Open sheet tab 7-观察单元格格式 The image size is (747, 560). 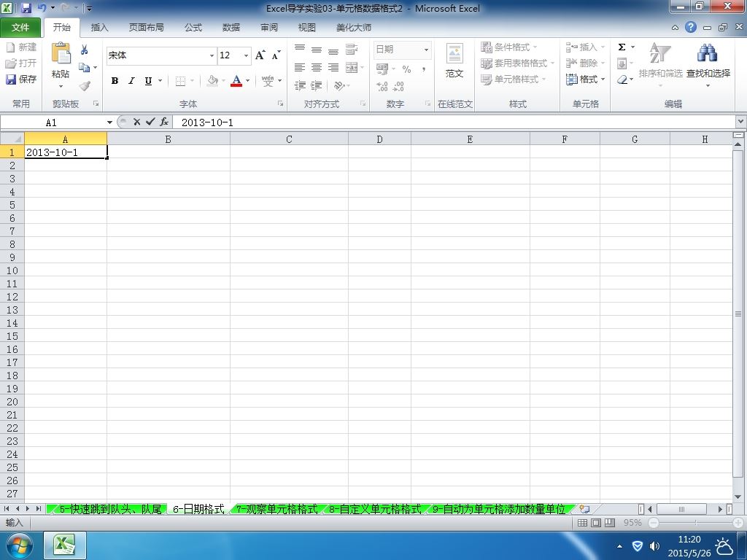point(276,509)
